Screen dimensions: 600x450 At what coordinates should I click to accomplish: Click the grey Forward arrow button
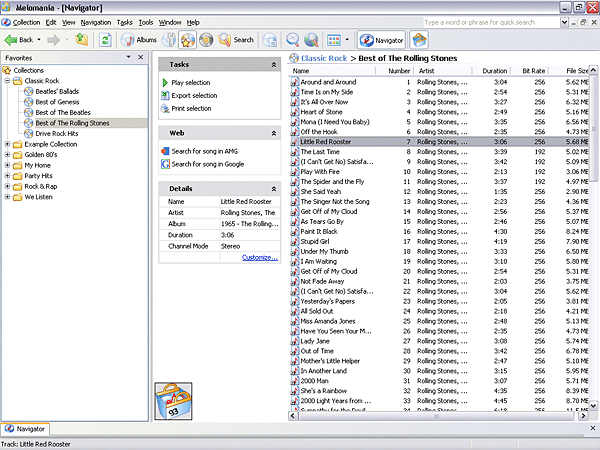pos(54,40)
